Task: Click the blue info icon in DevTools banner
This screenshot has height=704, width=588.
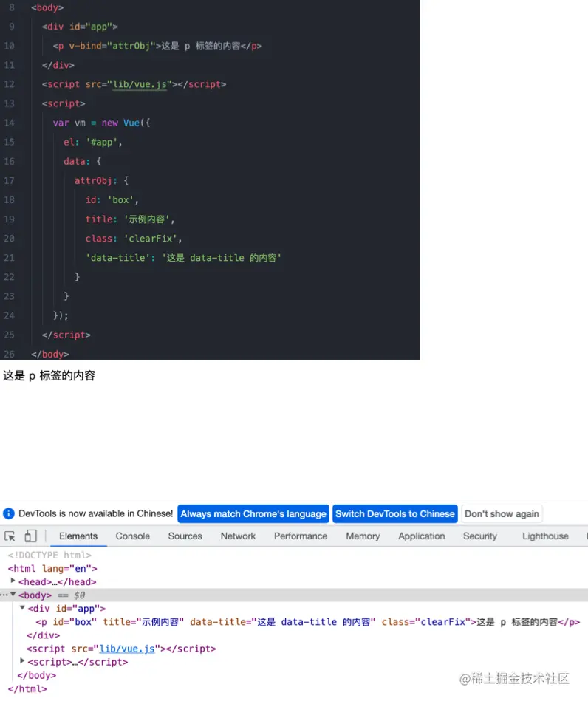Action: click(x=9, y=513)
